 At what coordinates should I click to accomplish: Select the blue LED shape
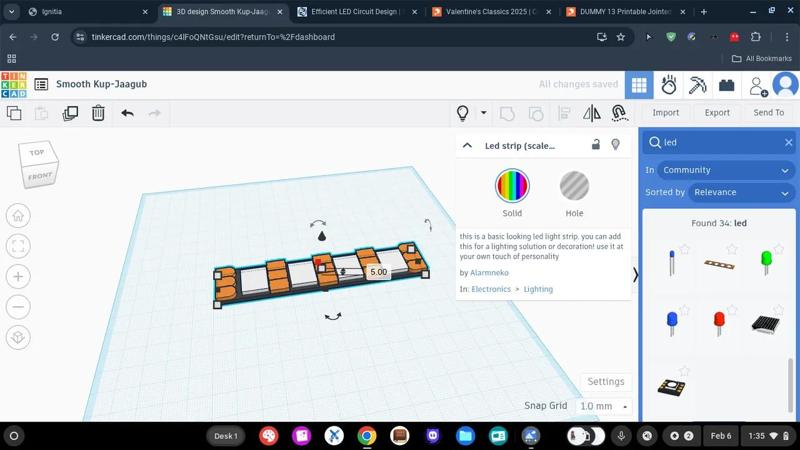click(x=672, y=323)
